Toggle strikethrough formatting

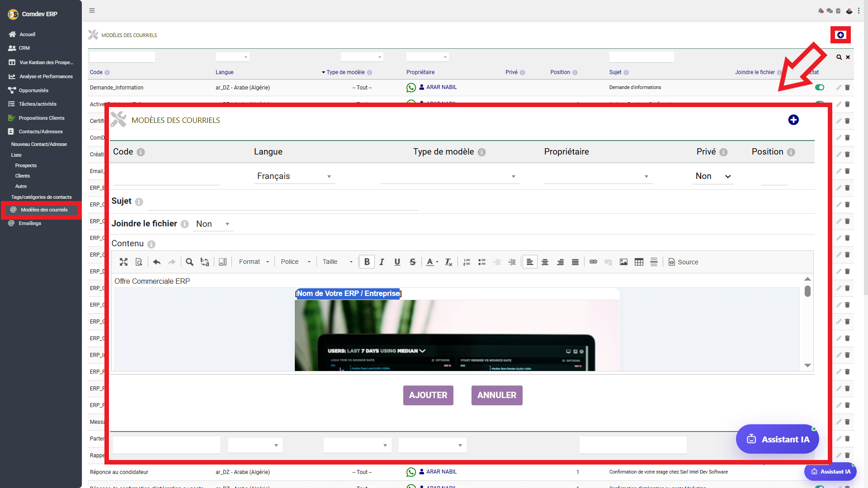pyautogui.click(x=413, y=262)
